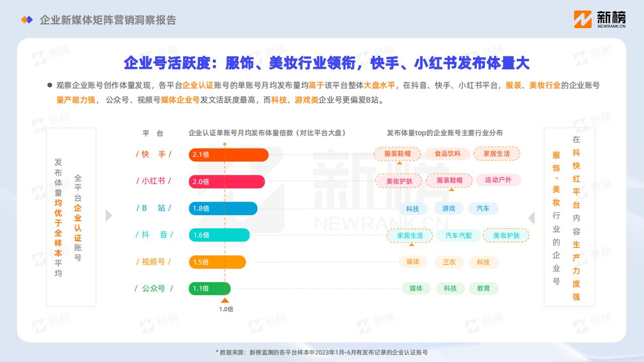Click the 1.0倍 baseline label under the chart
Image resolution: width=644 pixels, height=362 pixels.
pyautogui.click(x=226, y=309)
